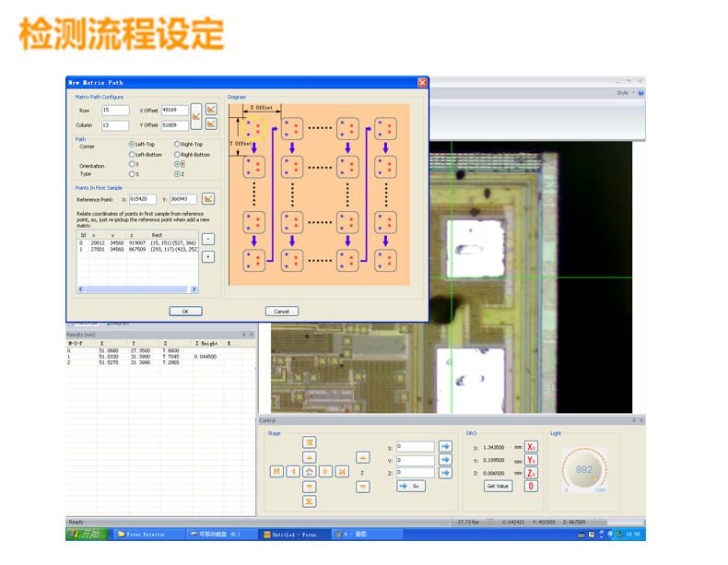Pick the Reference Point using its icon
The image size is (728, 565).
coord(208,199)
